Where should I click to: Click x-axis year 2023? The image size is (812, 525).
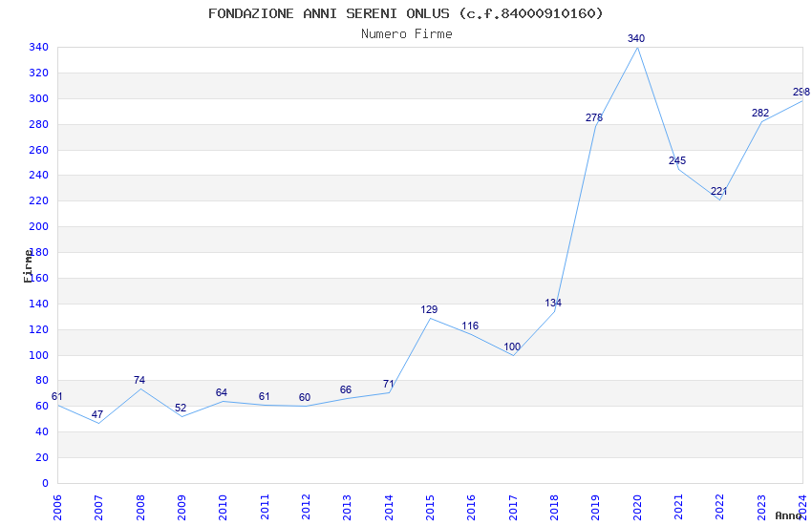point(761,508)
